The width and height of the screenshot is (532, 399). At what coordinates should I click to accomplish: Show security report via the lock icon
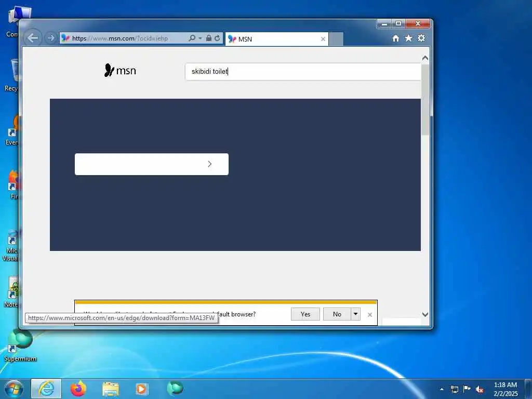tap(209, 38)
